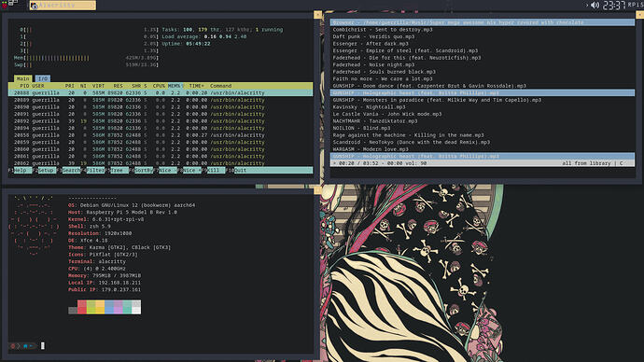Sort htop by CPU% column

159,86
